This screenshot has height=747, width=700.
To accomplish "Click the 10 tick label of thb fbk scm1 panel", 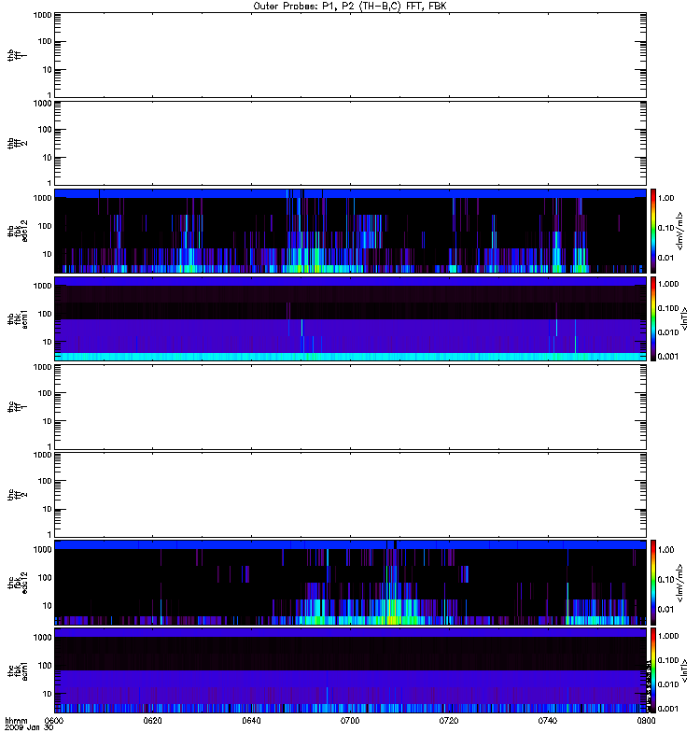I will pyautogui.click(x=48, y=342).
